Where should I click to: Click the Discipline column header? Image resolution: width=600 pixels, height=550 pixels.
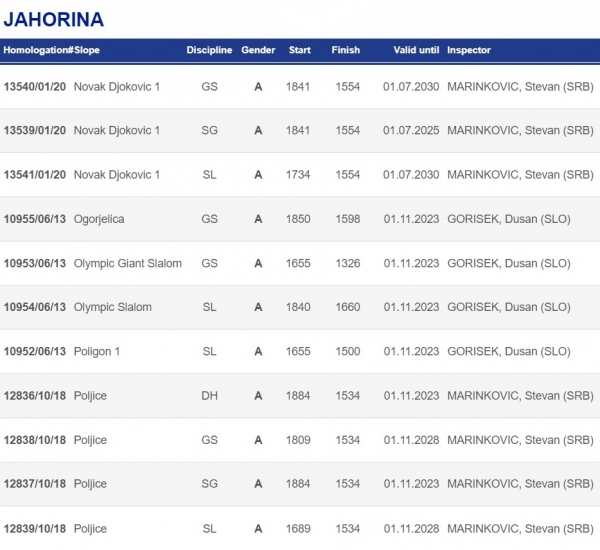click(209, 50)
